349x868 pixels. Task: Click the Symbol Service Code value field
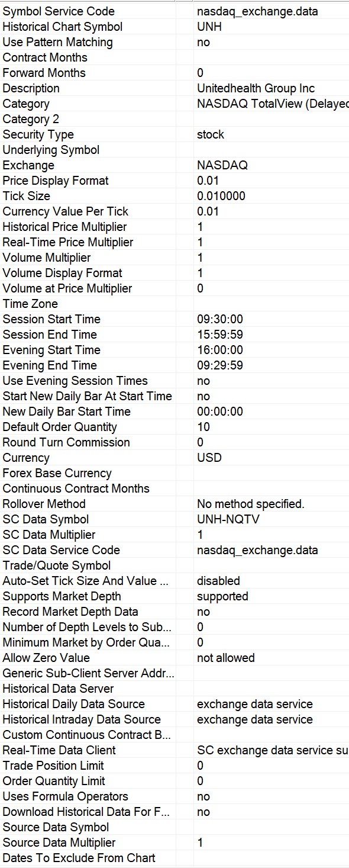[272, 11]
